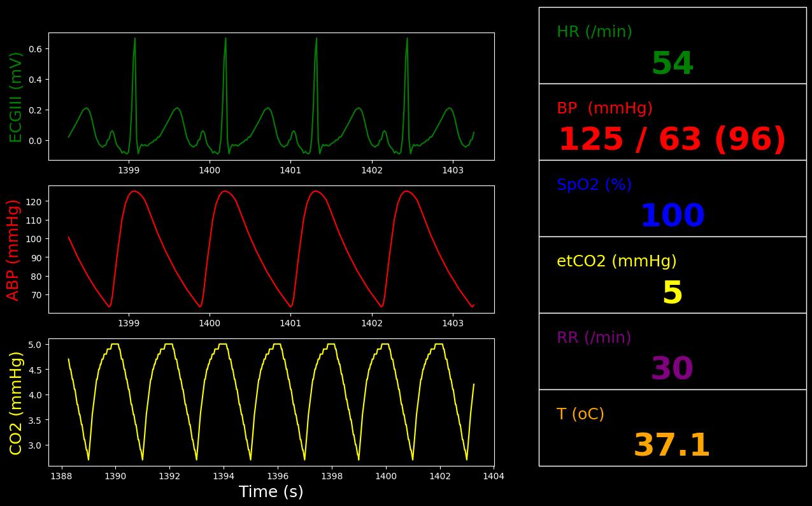Screen dimensions: 812x506
Task: Click the 1396 tick on CO2 plot
Action: [278, 476]
